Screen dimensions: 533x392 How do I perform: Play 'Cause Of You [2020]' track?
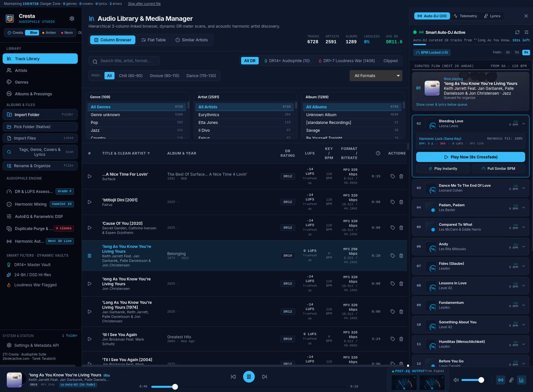[89, 228]
